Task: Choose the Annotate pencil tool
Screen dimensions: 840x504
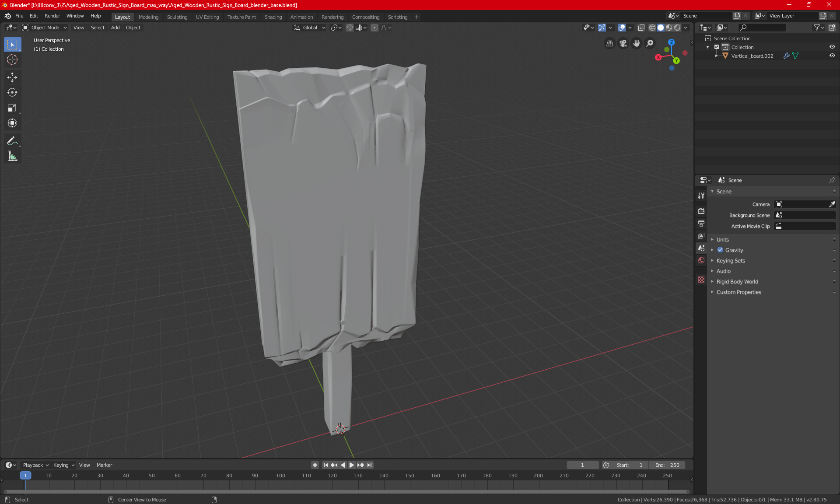Action: coord(12,141)
